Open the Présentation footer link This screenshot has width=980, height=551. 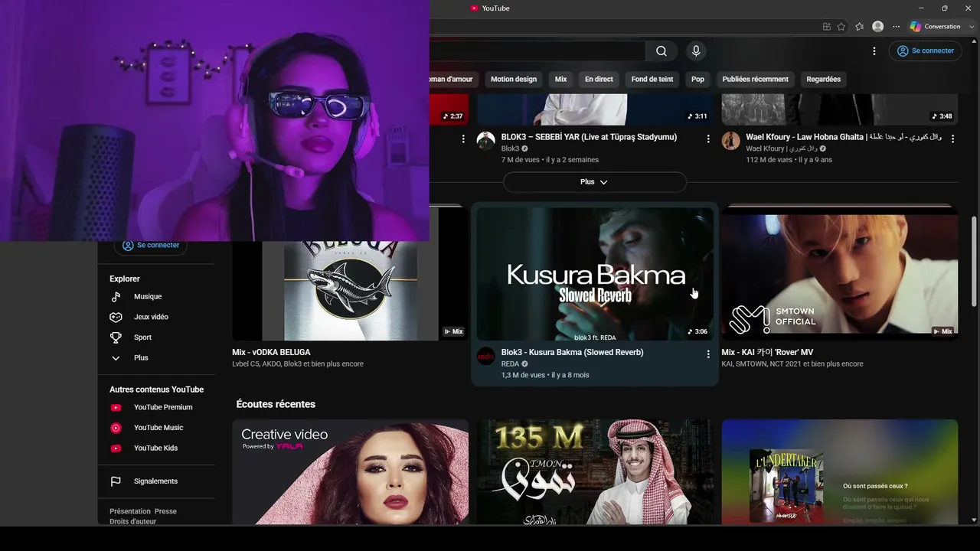coord(130,511)
